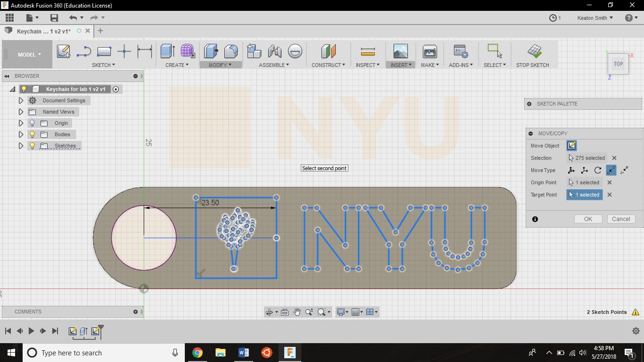Open the Viewports layout dropdown
The width and height of the screenshot is (644, 362).
tap(372, 312)
